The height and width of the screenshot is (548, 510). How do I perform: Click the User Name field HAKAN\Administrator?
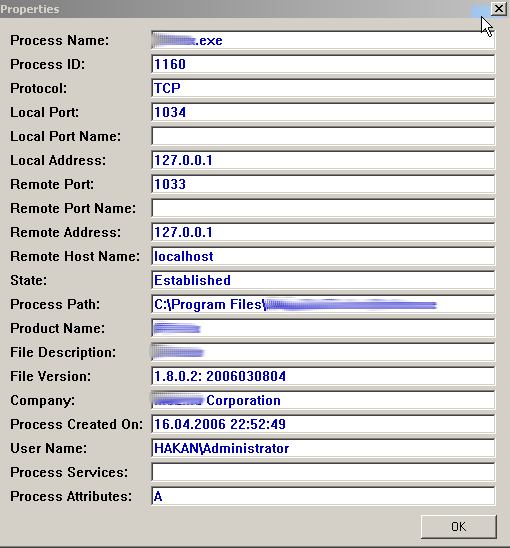coord(323,448)
